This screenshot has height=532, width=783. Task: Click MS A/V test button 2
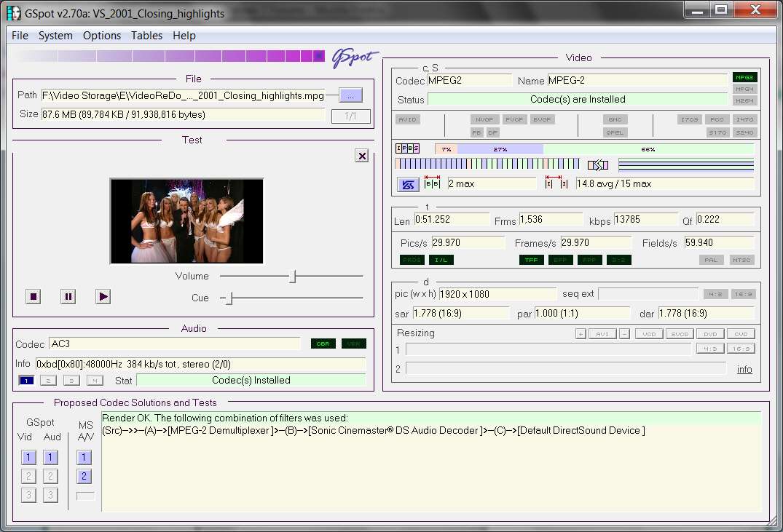84,476
